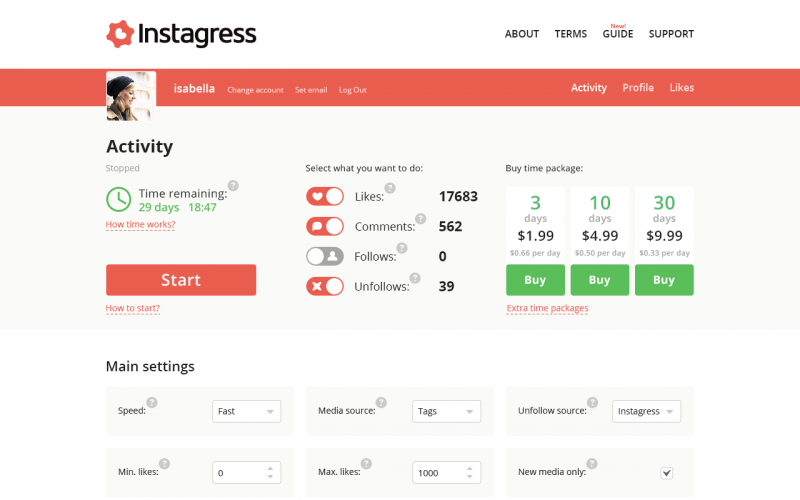
Task: Click the red Start button
Action: [181, 280]
